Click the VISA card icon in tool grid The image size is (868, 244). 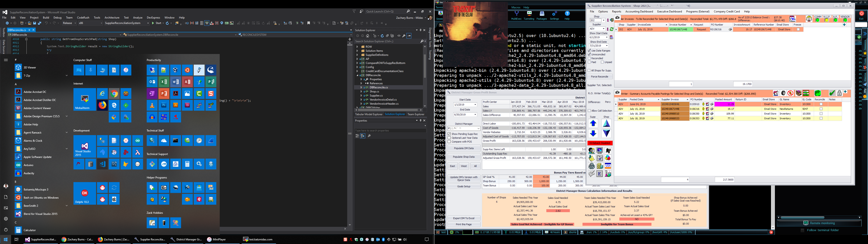608,166
